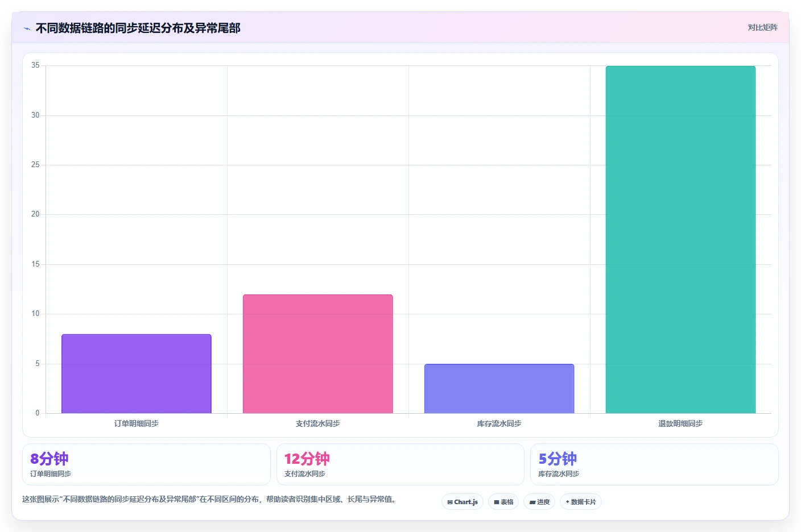Click the teal 退款明细同步 bar

pos(680,239)
